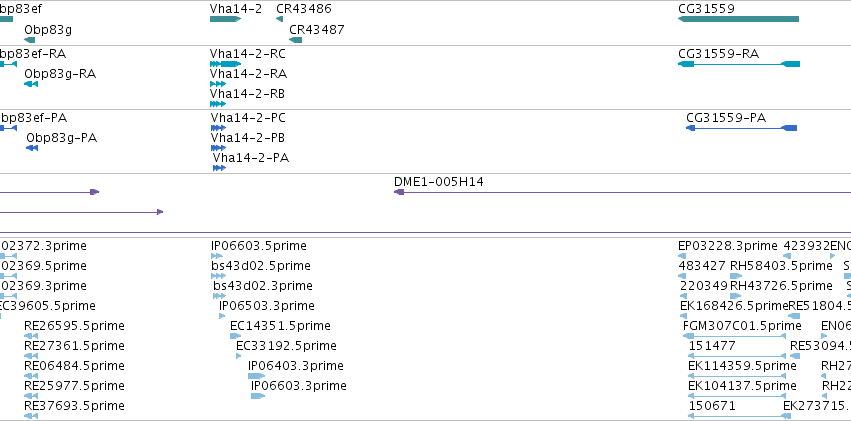Viewport: 851px width, 421px height.
Task: Open EST IP06503.3prime
Action: pos(222,316)
